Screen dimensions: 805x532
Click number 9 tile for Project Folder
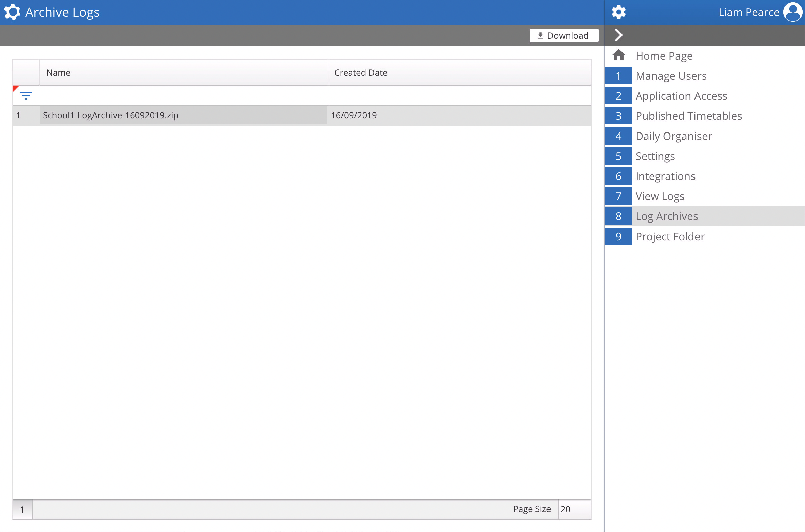pyautogui.click(x=618, y=237)
